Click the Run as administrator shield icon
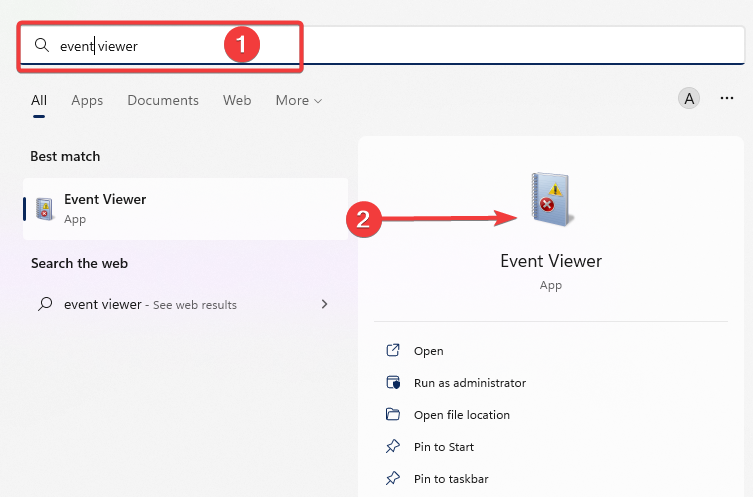 393,382
